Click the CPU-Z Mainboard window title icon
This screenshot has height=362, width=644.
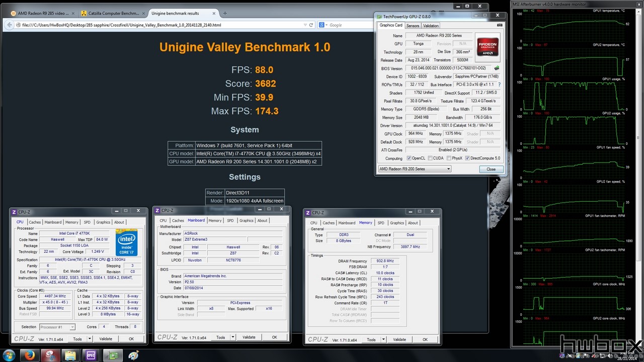pyautogui.click(x=157, y=210)
